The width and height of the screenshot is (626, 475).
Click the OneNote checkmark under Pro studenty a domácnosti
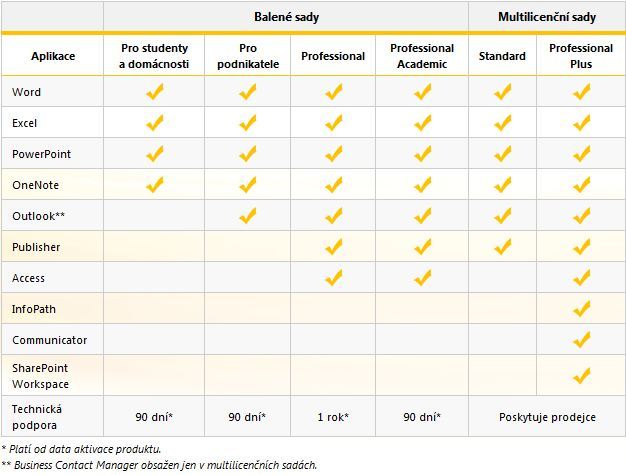(155, 184)
